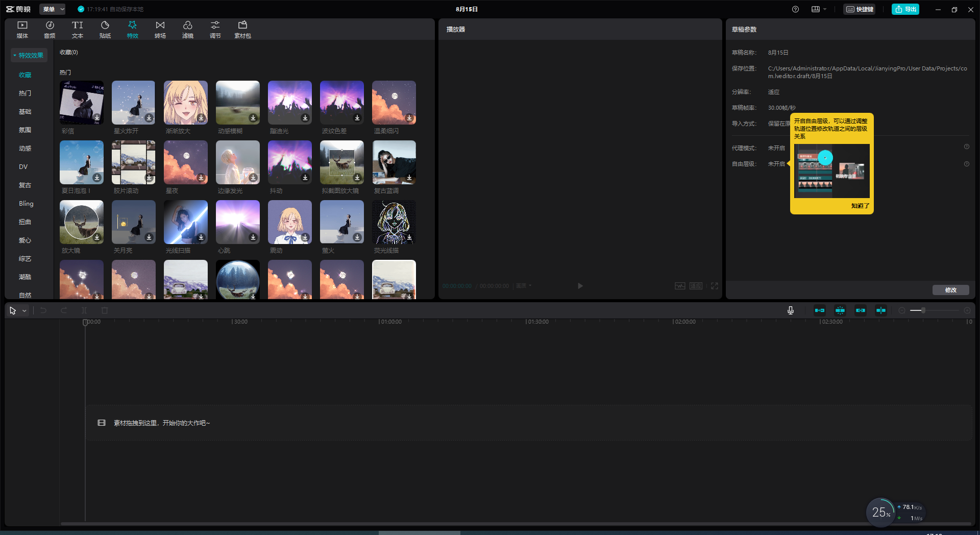The height and width of the screenshot is (535, 980).
Task: Download the 彩信 effect
Action: tap(97, 118)
